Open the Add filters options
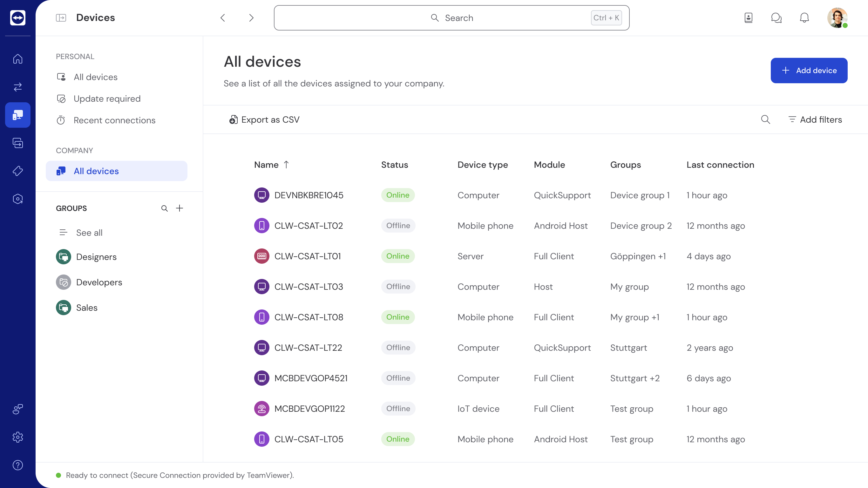 point(815,120)
